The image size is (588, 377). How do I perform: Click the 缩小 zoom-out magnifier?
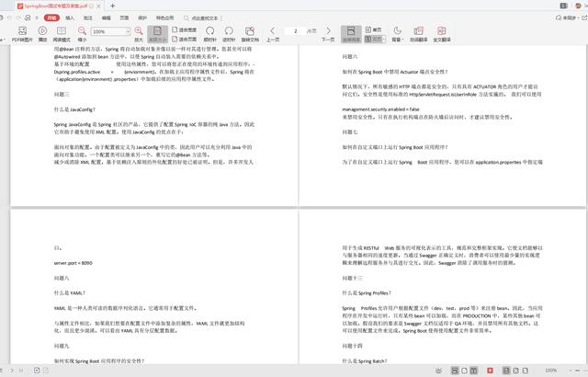click(82, 34)
